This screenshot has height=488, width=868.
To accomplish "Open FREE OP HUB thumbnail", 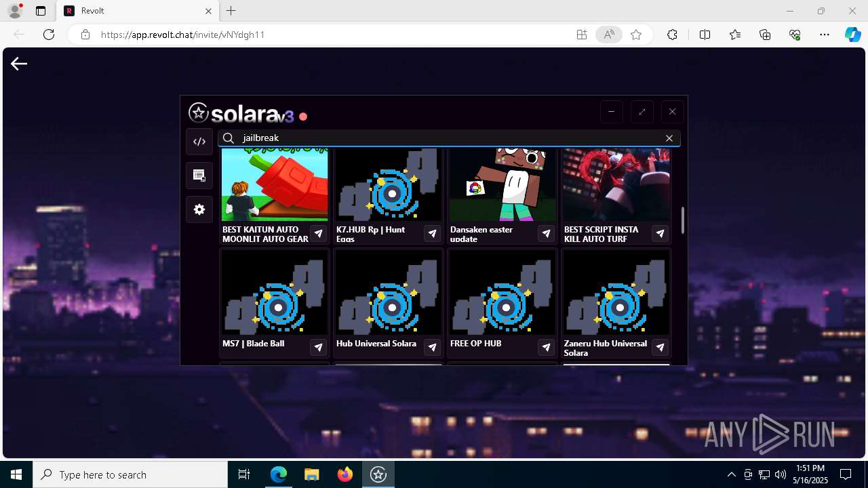I will coord(502,293).
